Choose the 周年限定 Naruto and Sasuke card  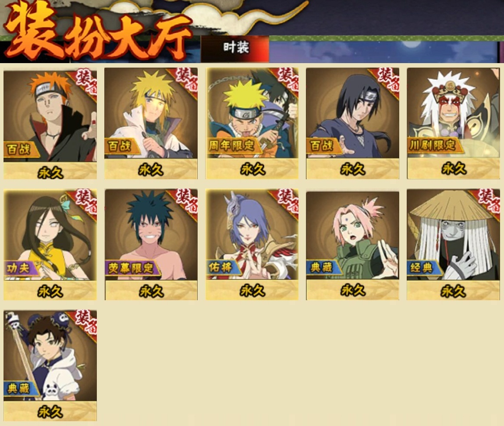[252, 124]
